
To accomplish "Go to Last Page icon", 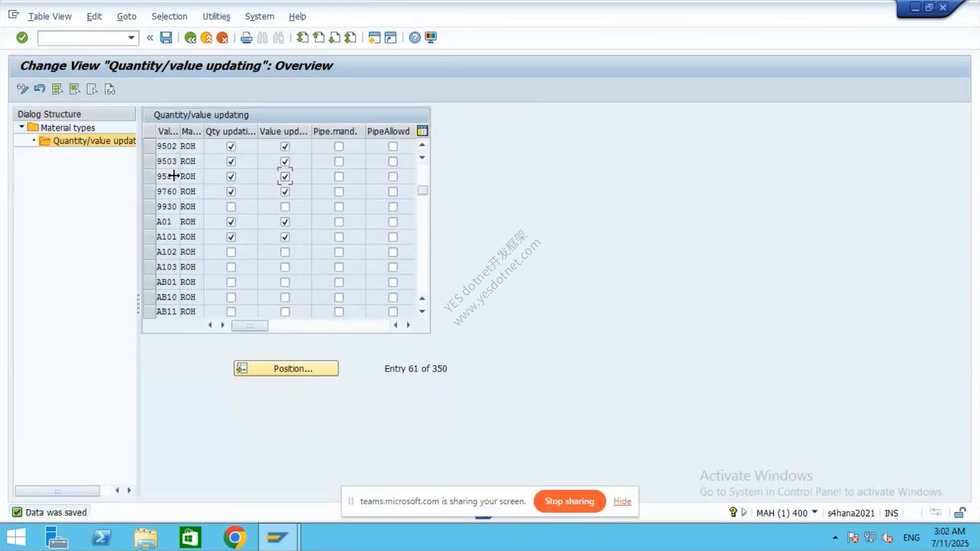I will click(351, 38).
